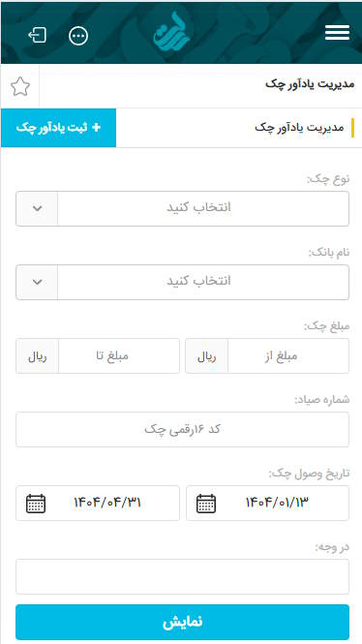Click the شماره صیاد 16-digit code field

[x=182, y=430]
